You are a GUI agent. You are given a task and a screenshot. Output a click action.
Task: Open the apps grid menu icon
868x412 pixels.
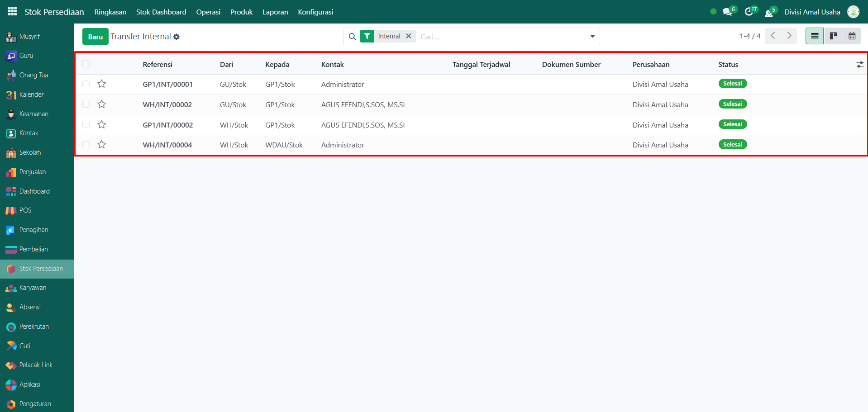click(x=12, y=11)
